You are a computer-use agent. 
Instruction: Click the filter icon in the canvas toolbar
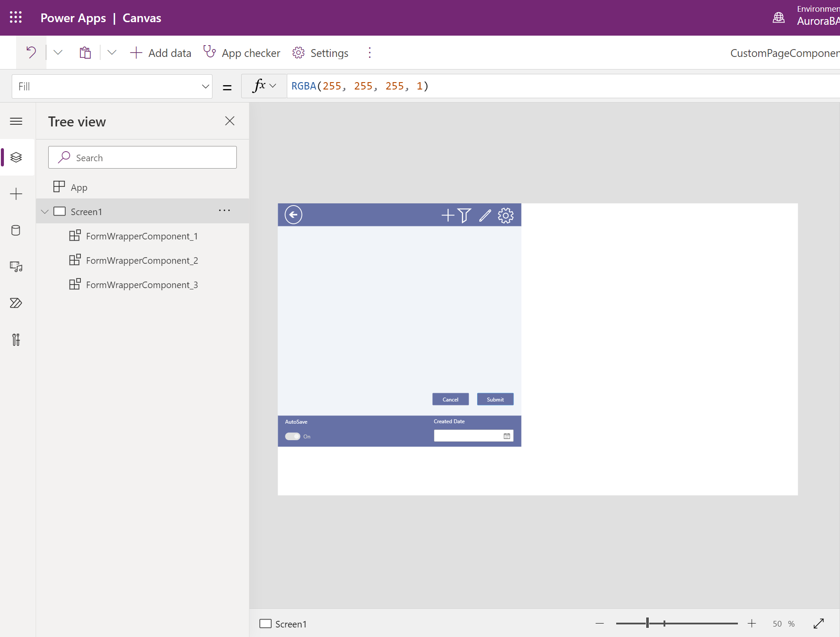(466, 215)
